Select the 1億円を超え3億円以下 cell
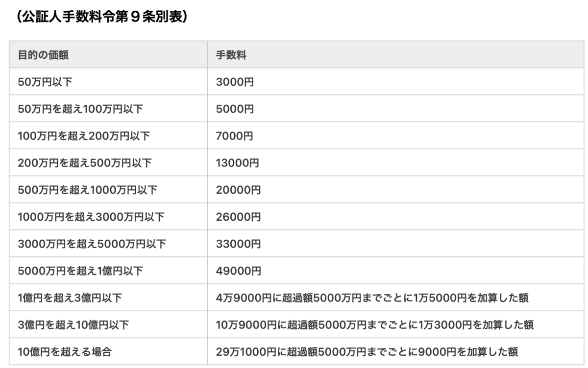 click(70, 298)
